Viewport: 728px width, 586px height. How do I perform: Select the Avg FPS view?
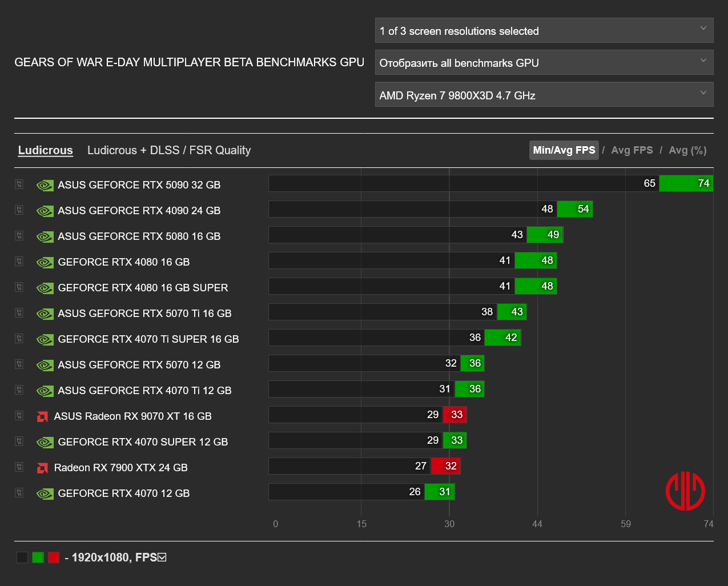tap(632, 150)
